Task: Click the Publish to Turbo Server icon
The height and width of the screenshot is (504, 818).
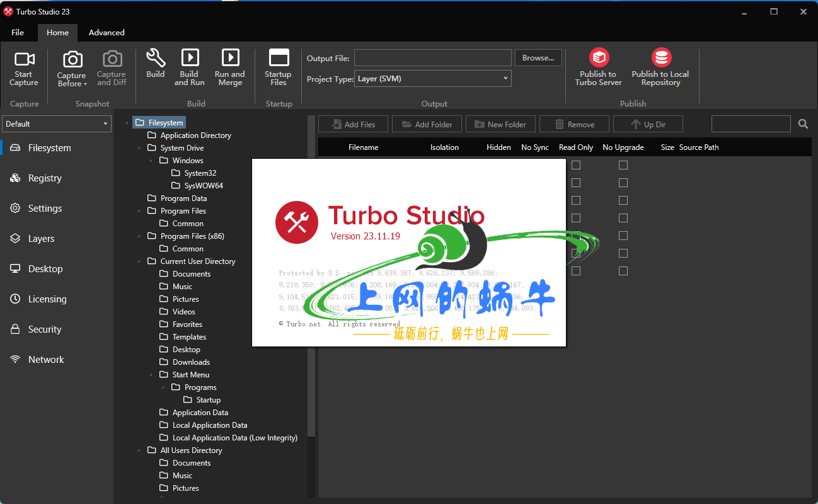Action: click(x=599, y=58)
